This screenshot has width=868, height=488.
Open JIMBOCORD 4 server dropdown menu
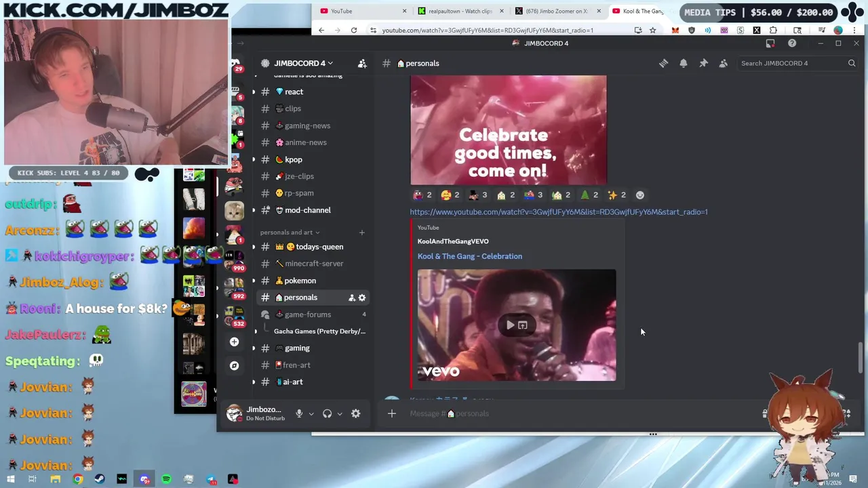pyautogui.click(x=303, y=63)
